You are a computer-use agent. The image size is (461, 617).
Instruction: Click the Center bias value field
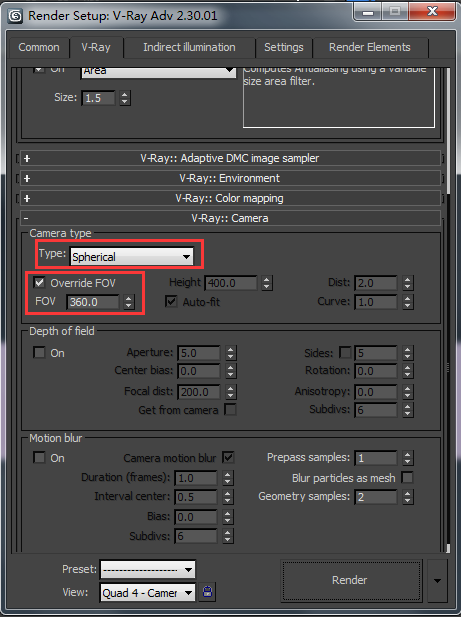[199, 371]
